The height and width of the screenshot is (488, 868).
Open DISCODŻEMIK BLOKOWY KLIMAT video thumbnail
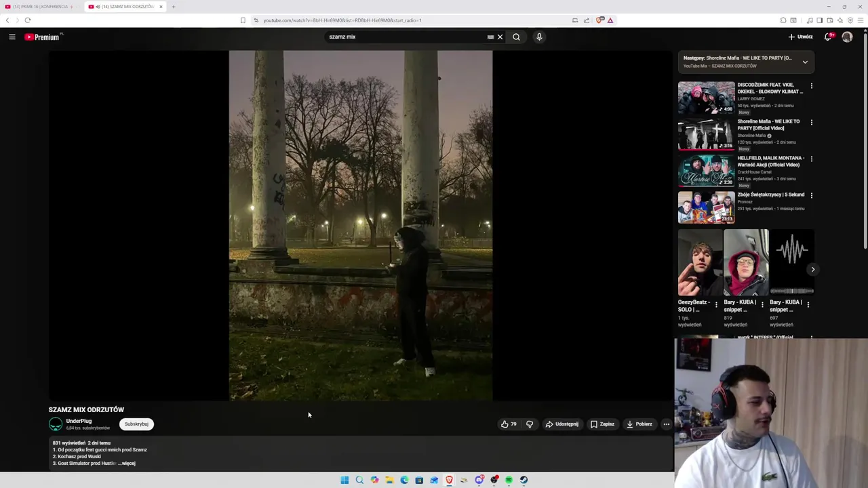point(706,98)
